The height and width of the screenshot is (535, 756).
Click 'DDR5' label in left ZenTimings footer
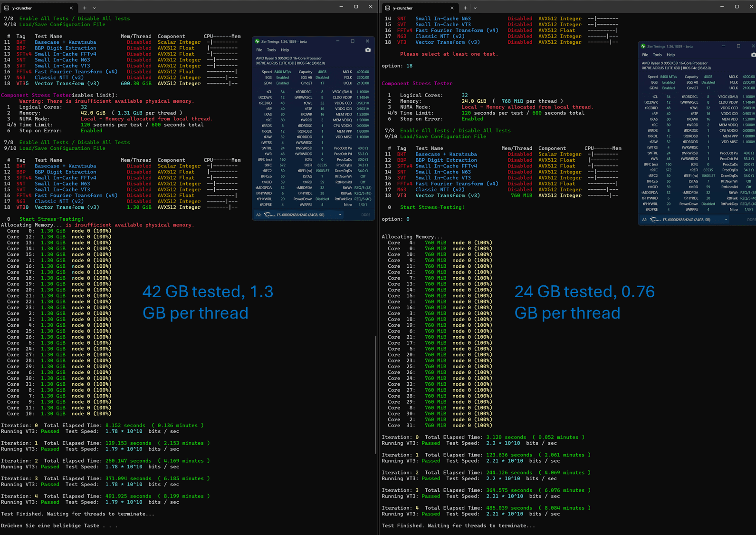(365, 215)
